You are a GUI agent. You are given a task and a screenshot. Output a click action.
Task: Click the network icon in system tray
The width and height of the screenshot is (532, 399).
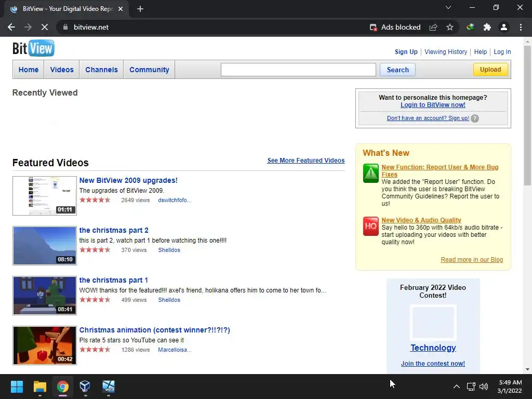471,387
